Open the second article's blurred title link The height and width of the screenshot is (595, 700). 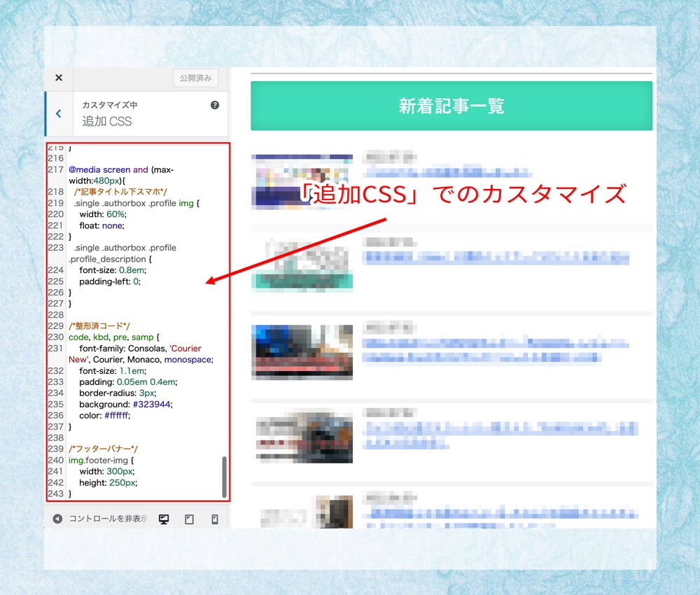(496, 258)
